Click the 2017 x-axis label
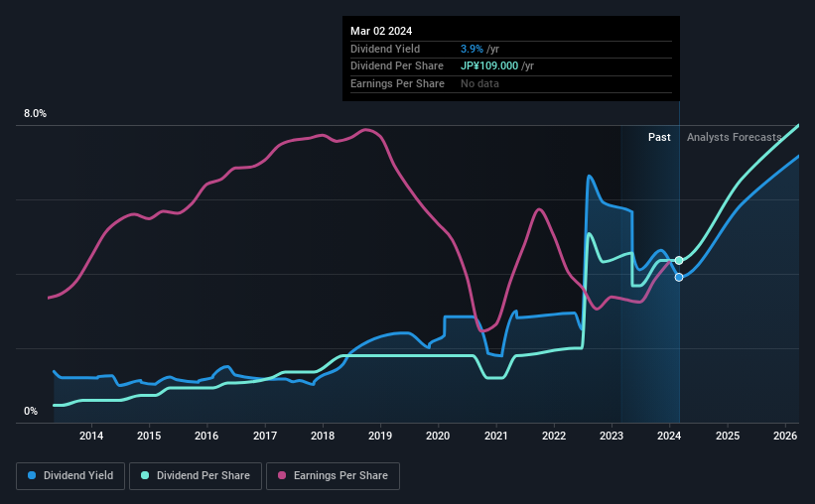815x504 pixels. [265, 436]
